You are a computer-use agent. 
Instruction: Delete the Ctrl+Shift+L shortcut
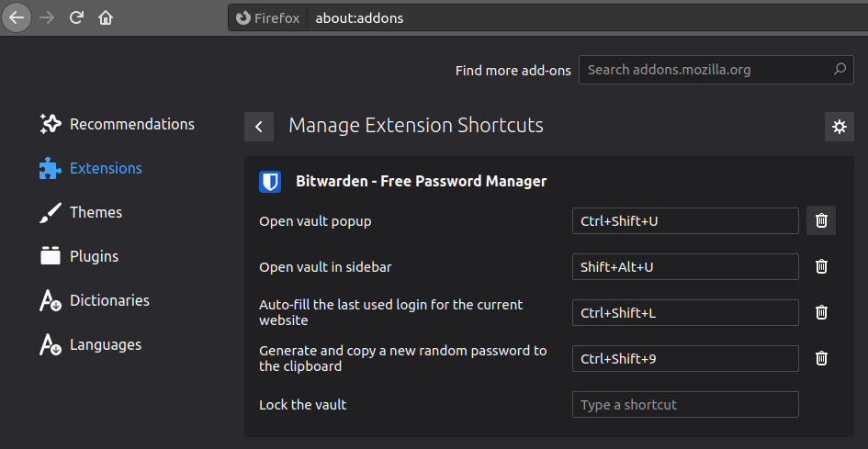click(821, 312)
